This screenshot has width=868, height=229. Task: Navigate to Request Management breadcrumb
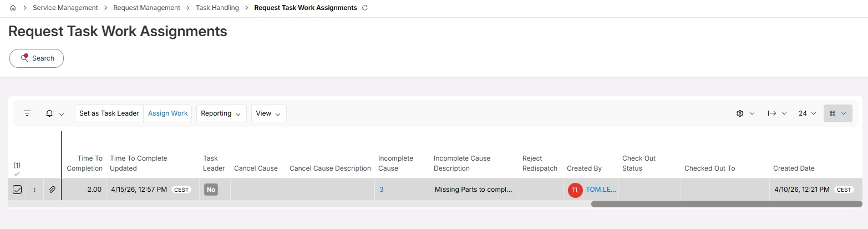(x=146, y=8)
